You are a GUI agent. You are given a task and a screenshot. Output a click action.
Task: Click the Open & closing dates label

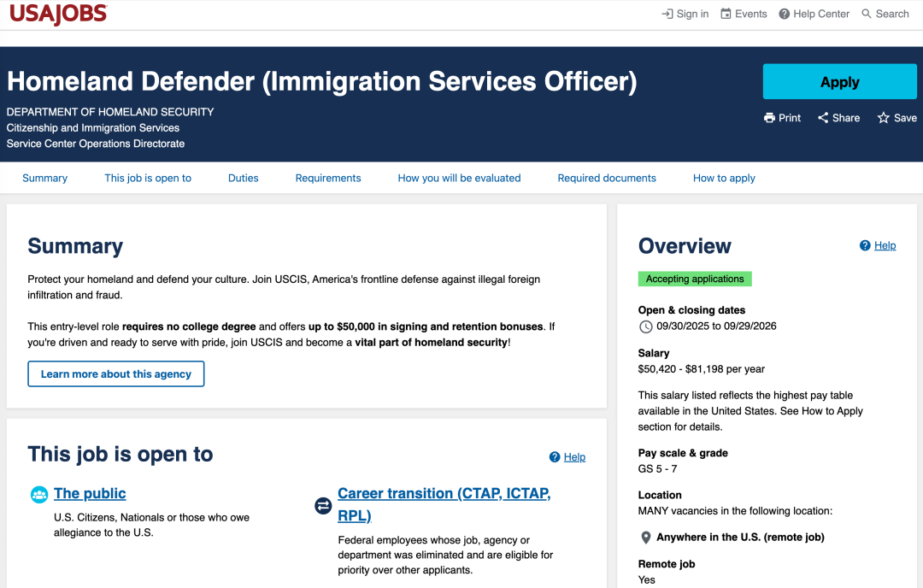691,310
